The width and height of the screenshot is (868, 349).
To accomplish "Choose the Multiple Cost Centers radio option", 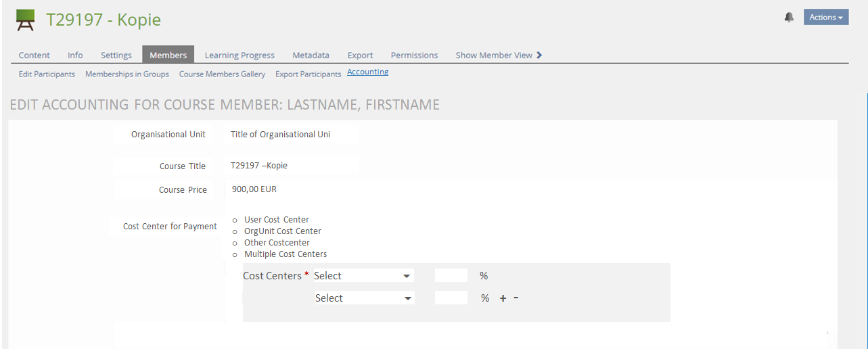I will (235, 254).
